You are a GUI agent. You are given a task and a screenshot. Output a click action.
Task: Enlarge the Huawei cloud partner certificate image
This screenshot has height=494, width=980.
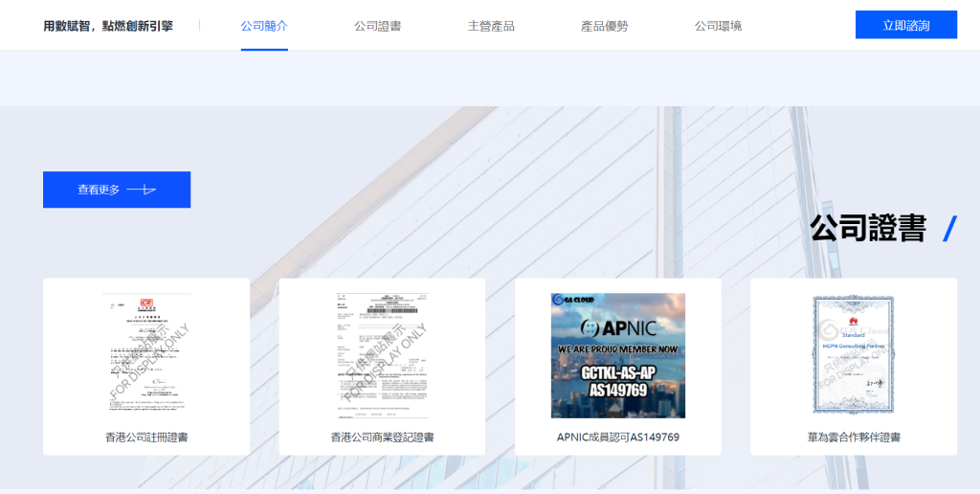tap(853, 354)
